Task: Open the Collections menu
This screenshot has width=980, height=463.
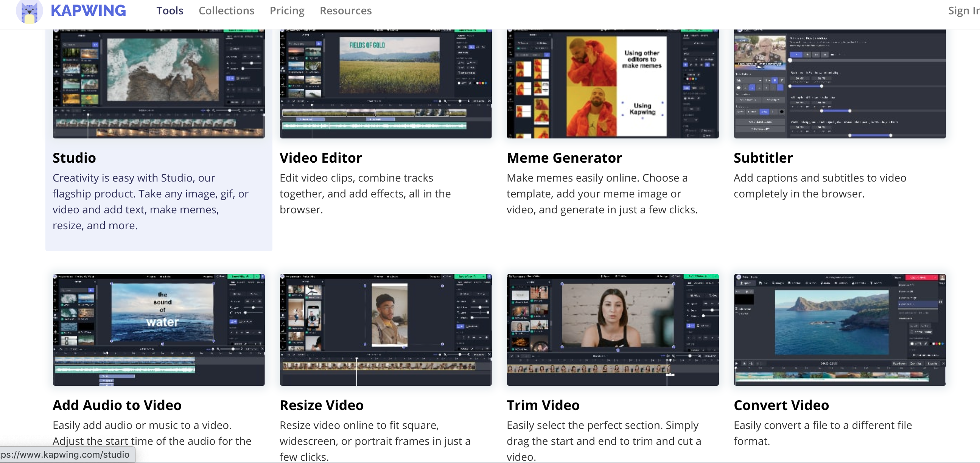Action: pyautogui.click(x=226, y=11)
